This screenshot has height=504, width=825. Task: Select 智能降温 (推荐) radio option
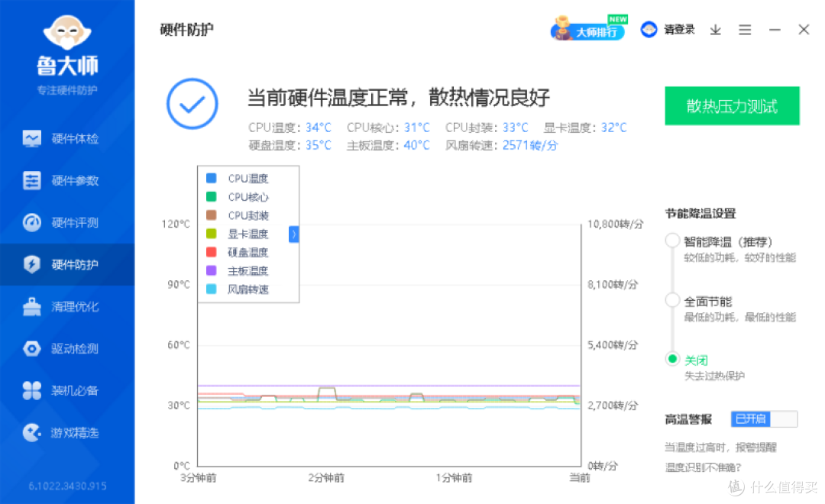click(x=672, y=241)
